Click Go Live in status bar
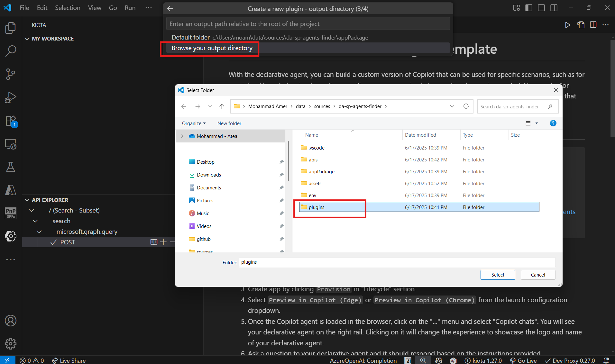Screen dimensions: 615x364 [523, 360]
